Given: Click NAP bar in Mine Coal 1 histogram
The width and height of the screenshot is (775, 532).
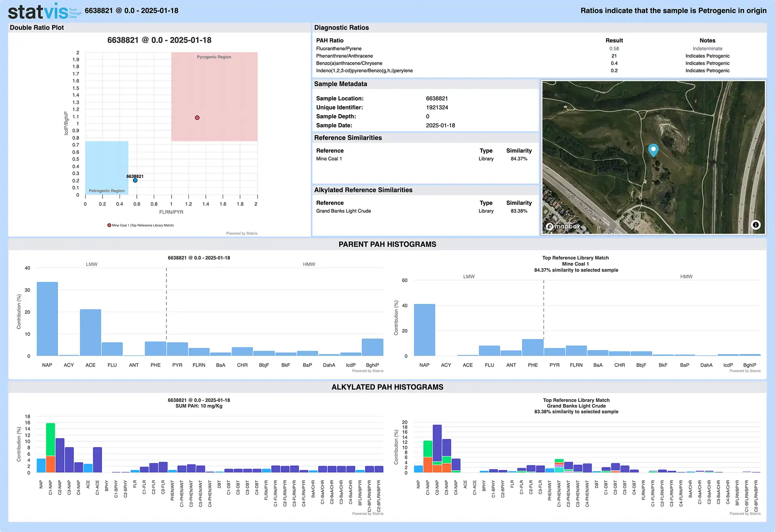Looking at the screenshot, I should [424, 330].
